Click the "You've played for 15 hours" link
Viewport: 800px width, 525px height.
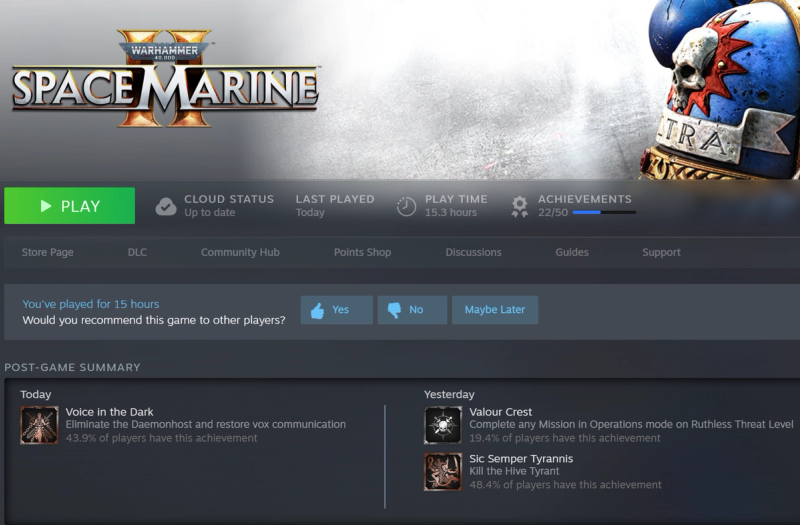91,304
